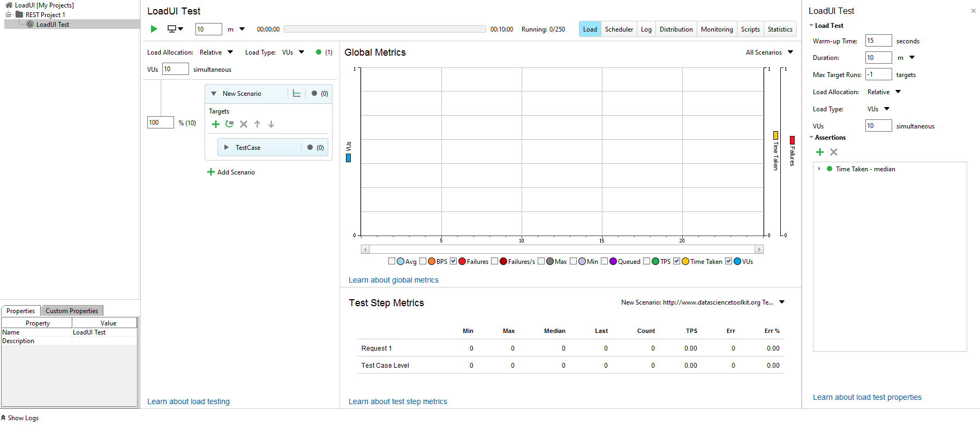980x425 pixels.
Task: Click the yellow Time Taken axis marker
Action: [x=775, y=135]
